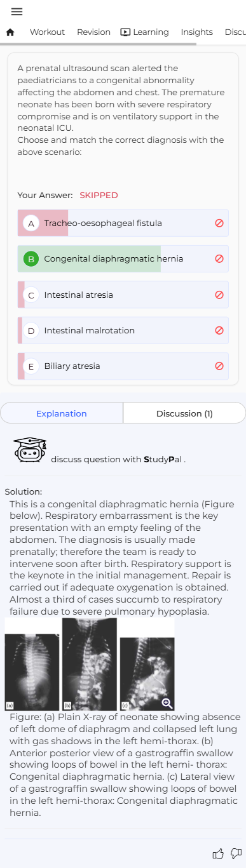Show the Discussion (1) panel

click(184, 413)
